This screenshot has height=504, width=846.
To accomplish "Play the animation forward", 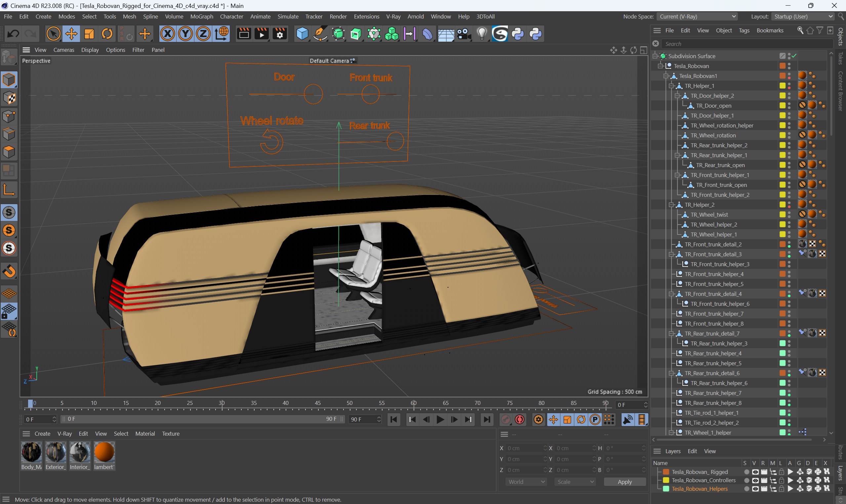I will click(x=440, y=419).
